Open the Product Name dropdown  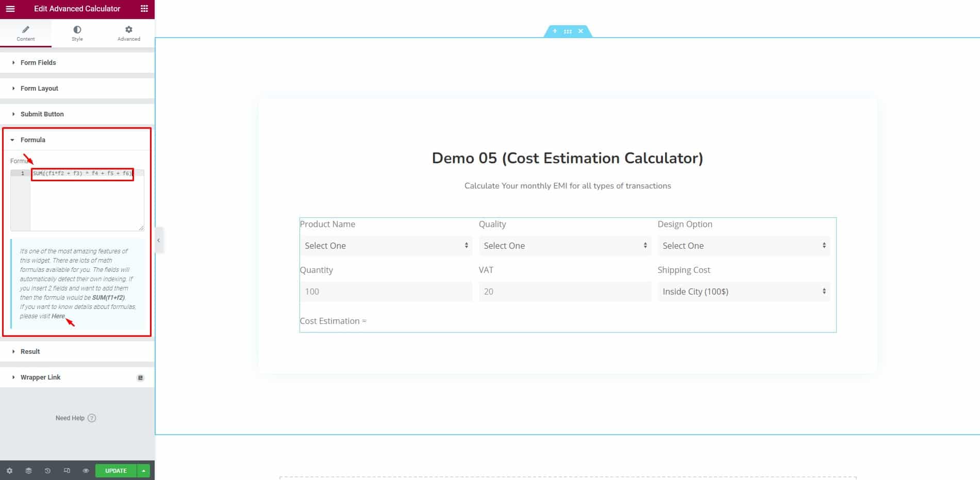click(386, 246)
